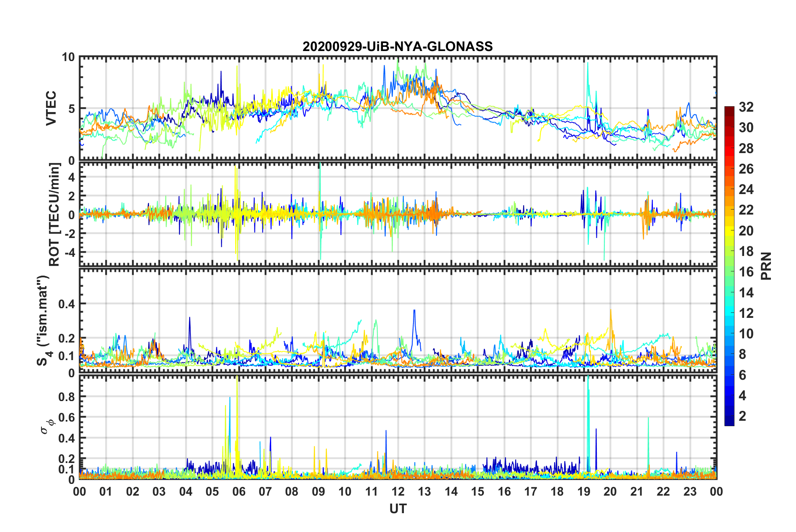Click x-axis tick label 21
The width and height of the screenshot is (796, 532).
[637, 491]
